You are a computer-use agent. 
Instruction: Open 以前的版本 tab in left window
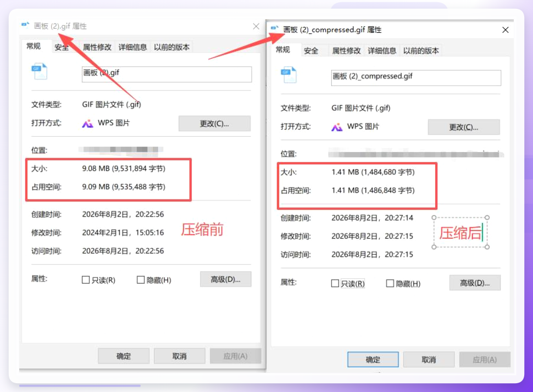[x=171, y=47]
